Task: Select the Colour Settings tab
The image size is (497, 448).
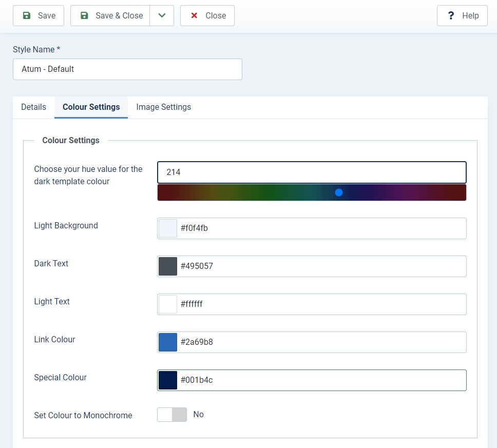Action: [91, 107]
